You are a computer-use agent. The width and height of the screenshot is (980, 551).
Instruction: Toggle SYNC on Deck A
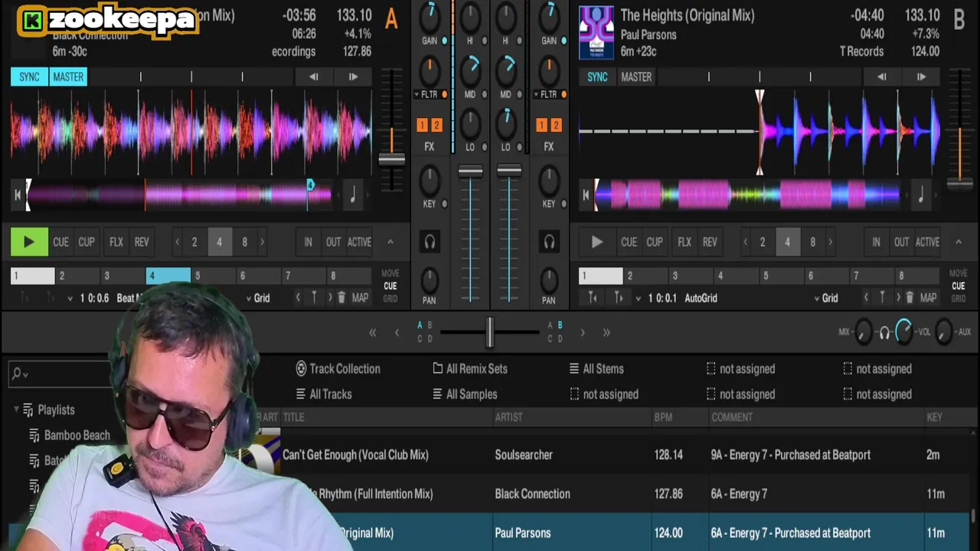pyautogui.click(x=29, y=77)
